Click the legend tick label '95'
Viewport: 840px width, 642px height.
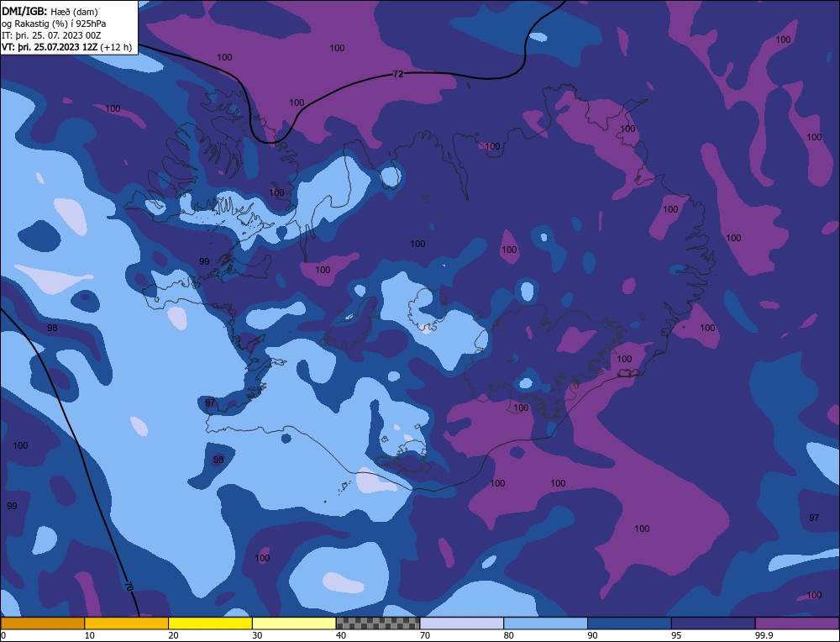(676, 635)
